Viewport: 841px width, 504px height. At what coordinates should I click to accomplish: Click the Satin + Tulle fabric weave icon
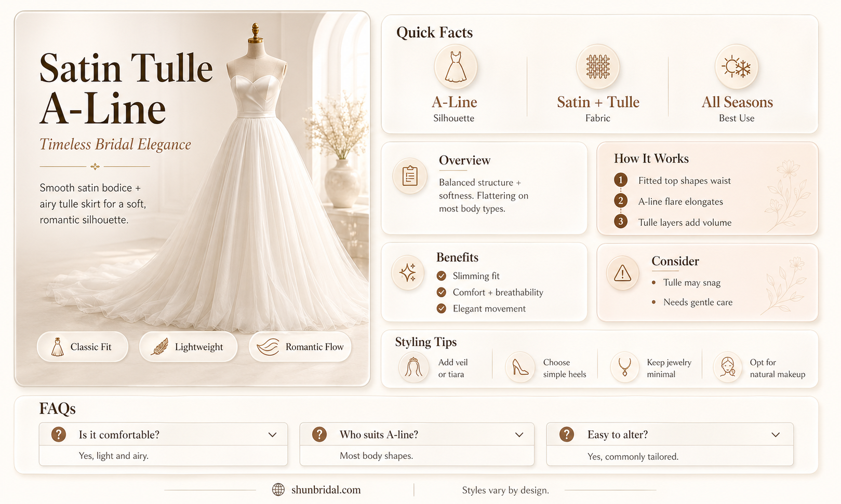coord(598,66)
